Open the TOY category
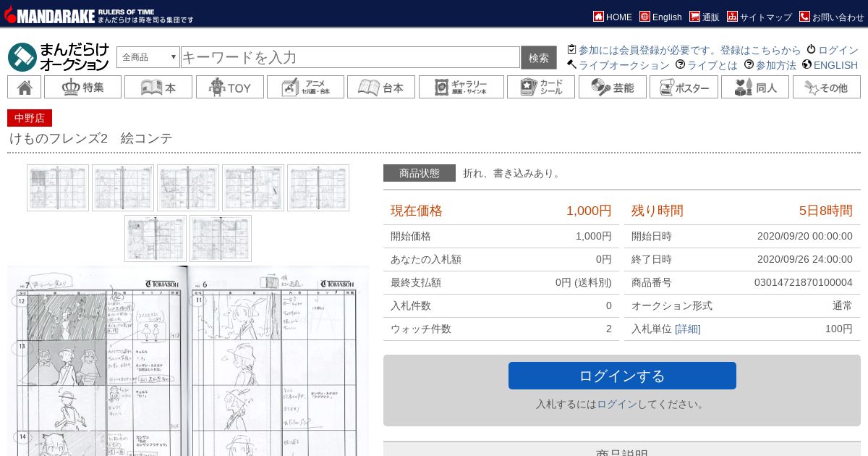Viewport: 868px width, 456px height. click(229, 87)
